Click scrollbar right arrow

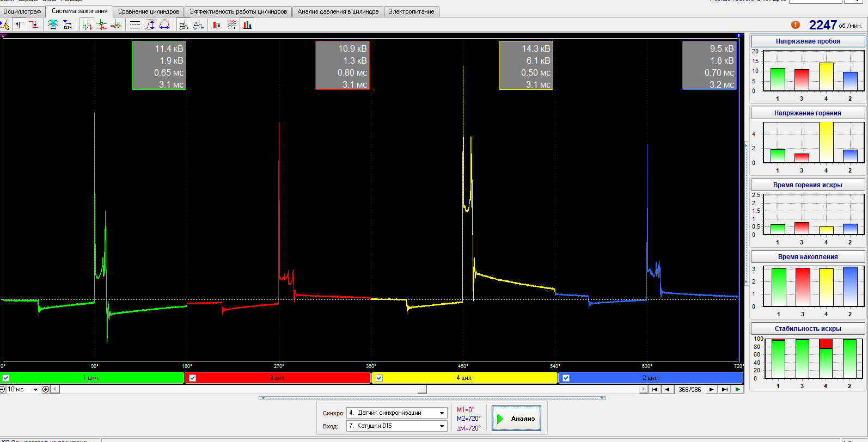(644, 389)
